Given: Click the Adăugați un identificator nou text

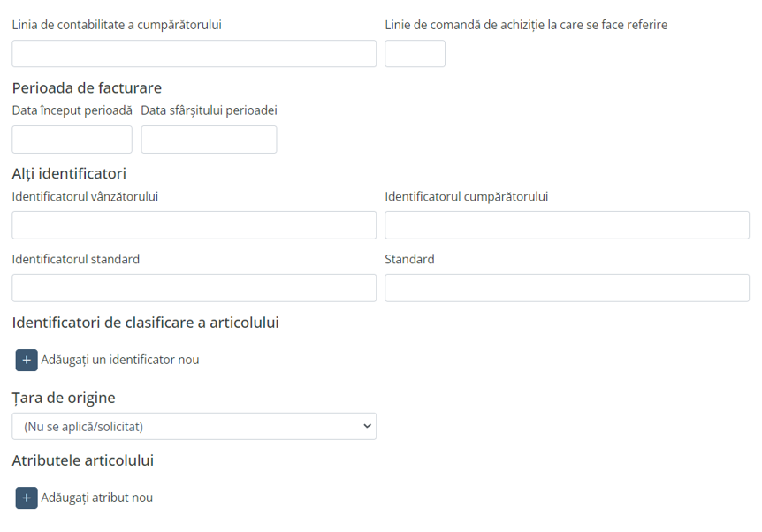Looking at the screenshot, I should [x=119, y=360].
